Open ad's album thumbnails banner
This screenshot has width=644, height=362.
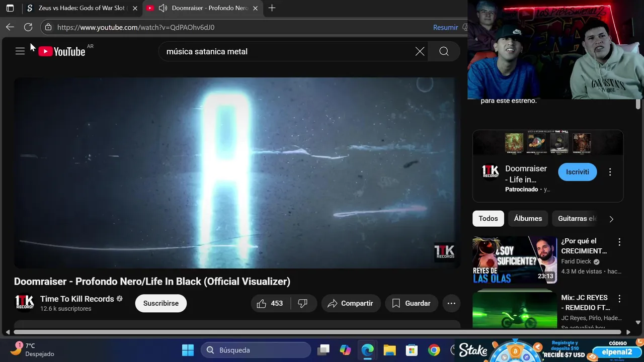[548, 143]
